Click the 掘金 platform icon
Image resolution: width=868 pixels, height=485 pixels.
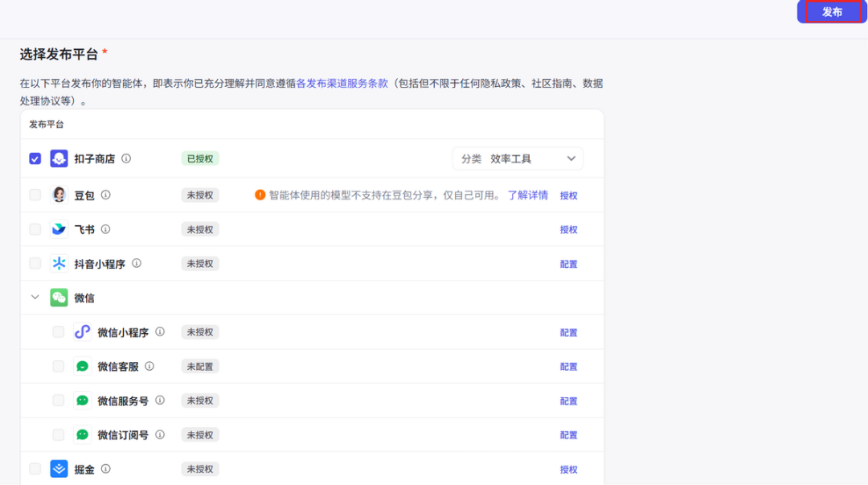click(58, 468)
